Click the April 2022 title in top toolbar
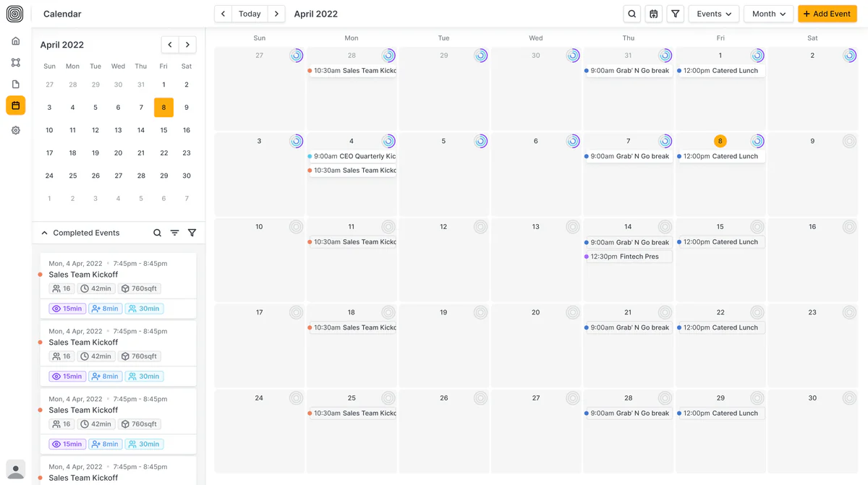 [316, 14]
